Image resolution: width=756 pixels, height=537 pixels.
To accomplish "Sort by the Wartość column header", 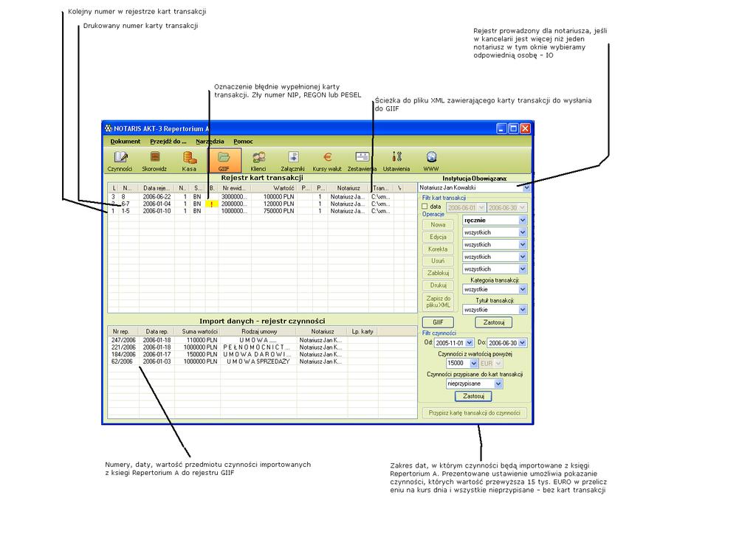I will tap(275, 188).
